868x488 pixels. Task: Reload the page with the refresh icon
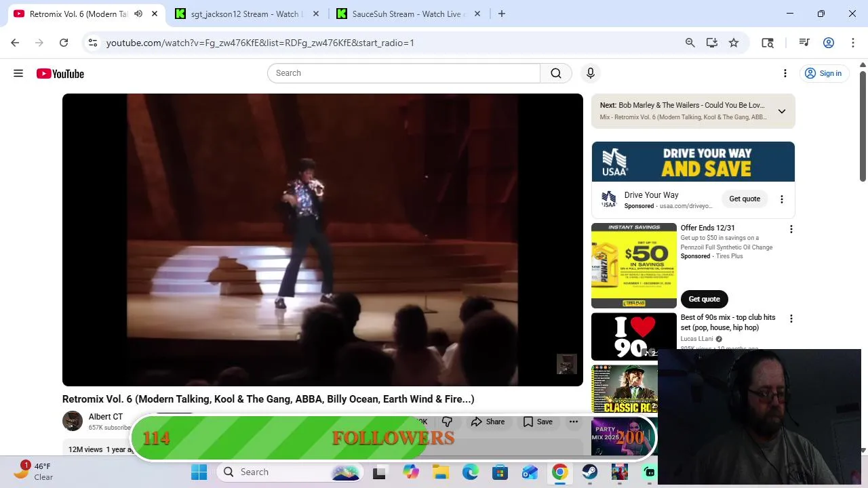tap(64, 43)
